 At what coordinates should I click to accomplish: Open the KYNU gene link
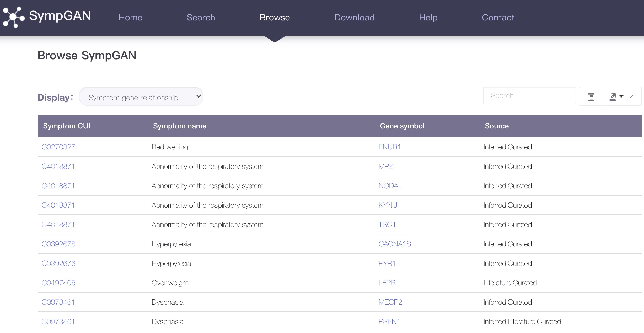388,205
